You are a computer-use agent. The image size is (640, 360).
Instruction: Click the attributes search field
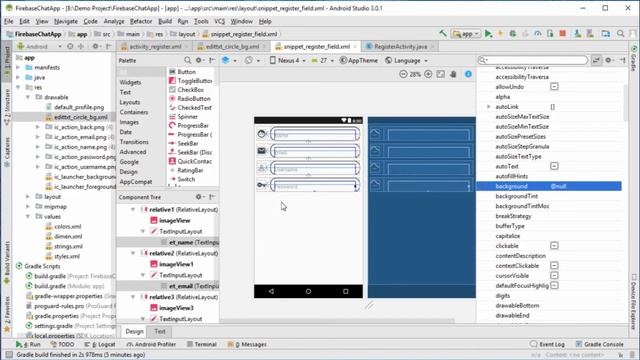pyautogui.click(x=533, y=60)
